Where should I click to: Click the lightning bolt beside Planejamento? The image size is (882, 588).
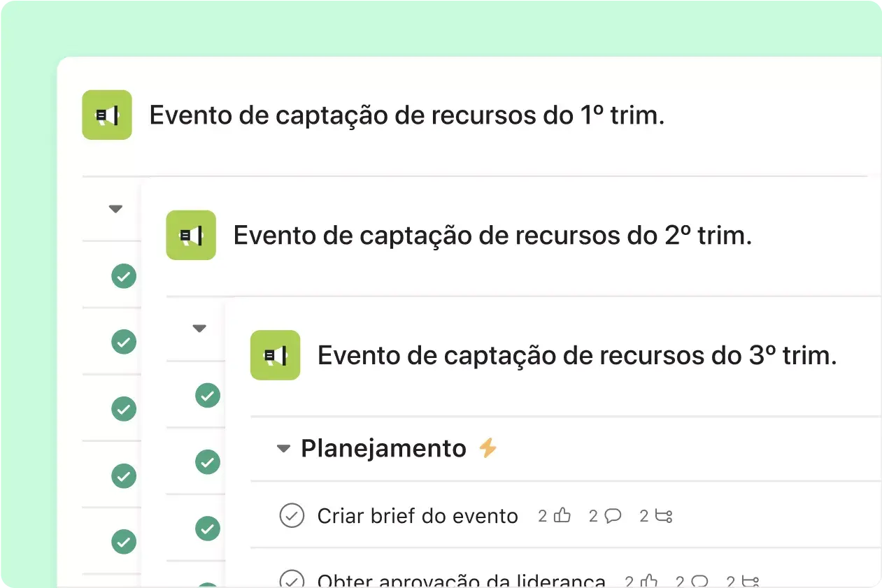(488, 447)
